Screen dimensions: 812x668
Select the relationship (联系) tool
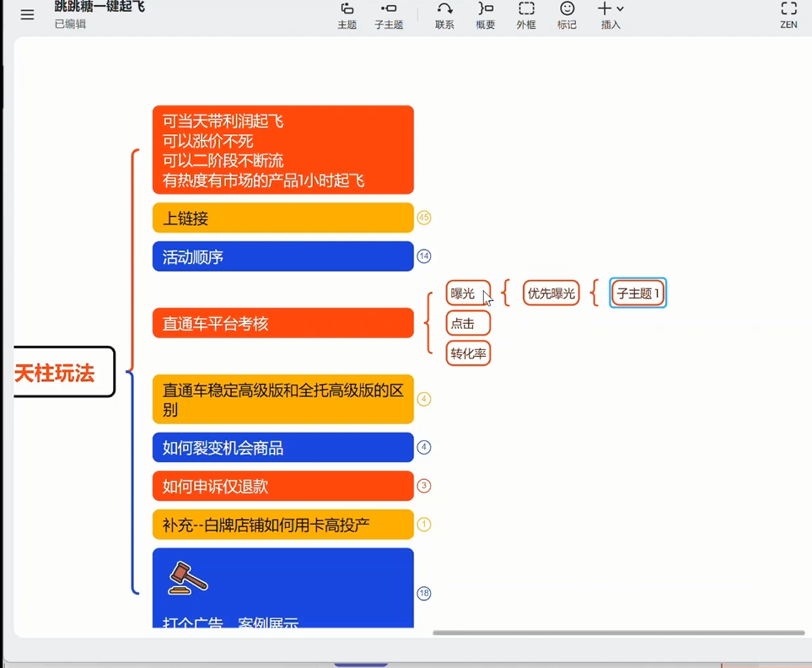[444, 14]
